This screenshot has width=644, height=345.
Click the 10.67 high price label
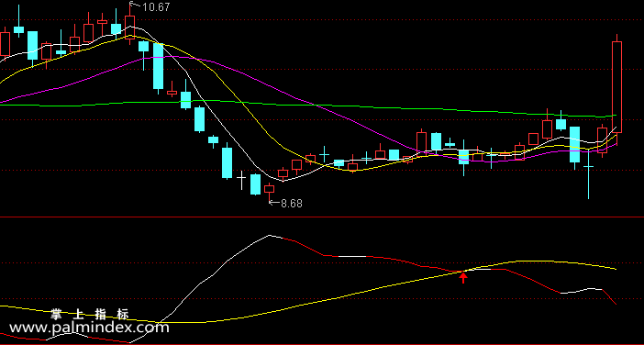(x=156, y=7)
